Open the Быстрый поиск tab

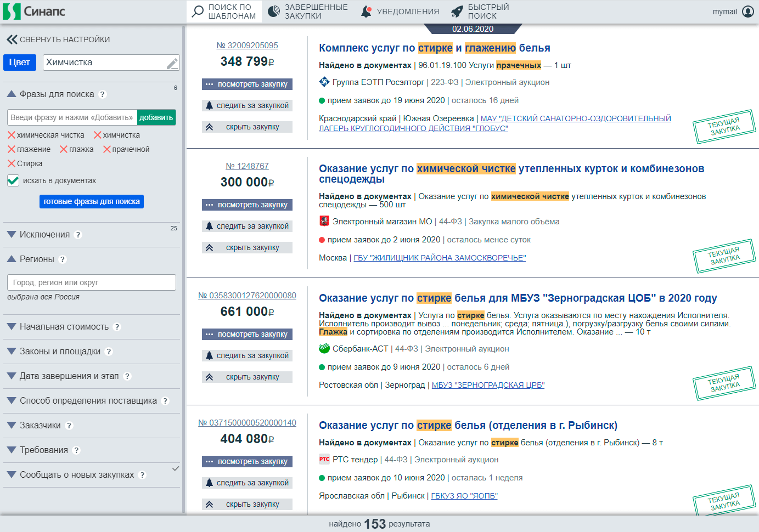pyautogui.click(x=480, y=12)
